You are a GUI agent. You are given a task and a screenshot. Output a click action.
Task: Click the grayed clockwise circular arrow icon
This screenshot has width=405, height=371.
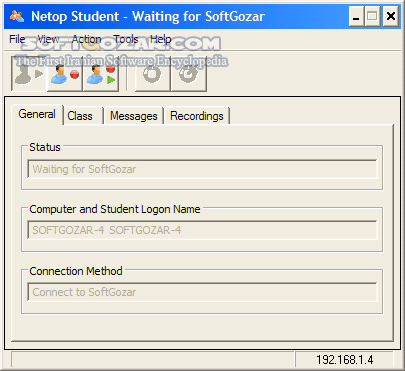[189, 74]
